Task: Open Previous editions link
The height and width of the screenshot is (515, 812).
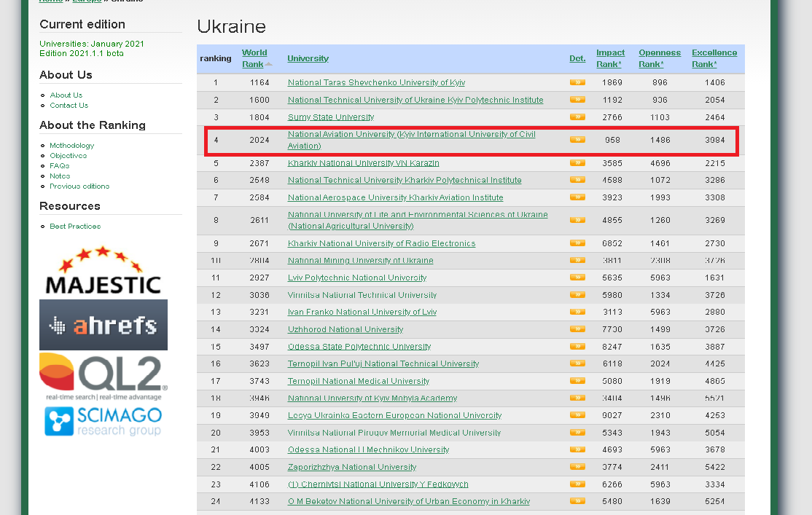Action: coord(79,186)
